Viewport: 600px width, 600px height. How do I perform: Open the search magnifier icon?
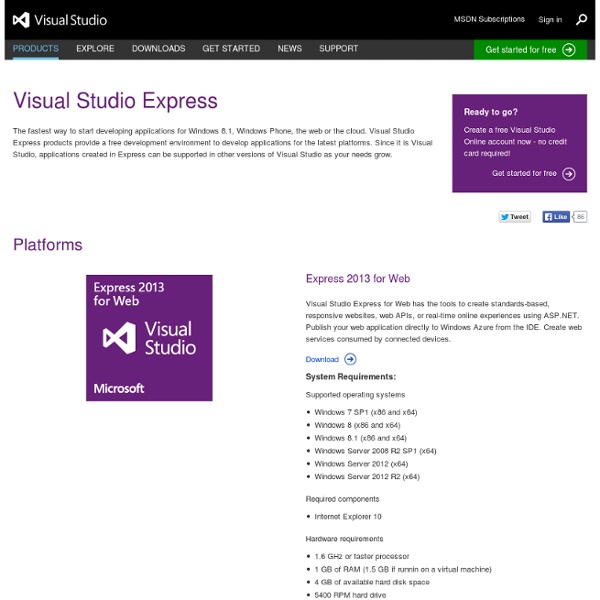(x=581, y=19)
